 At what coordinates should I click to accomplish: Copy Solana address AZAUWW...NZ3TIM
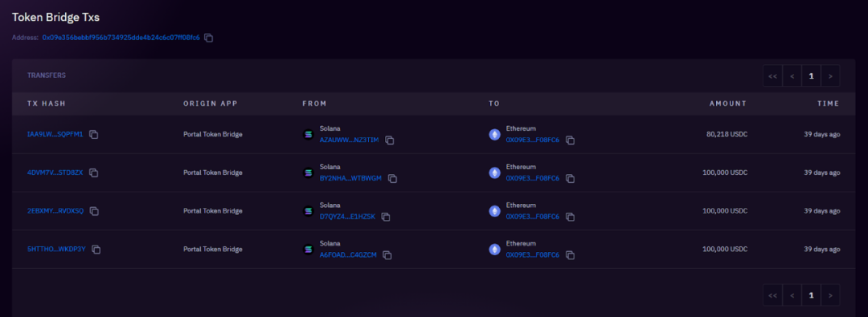[x=389, y=140]
